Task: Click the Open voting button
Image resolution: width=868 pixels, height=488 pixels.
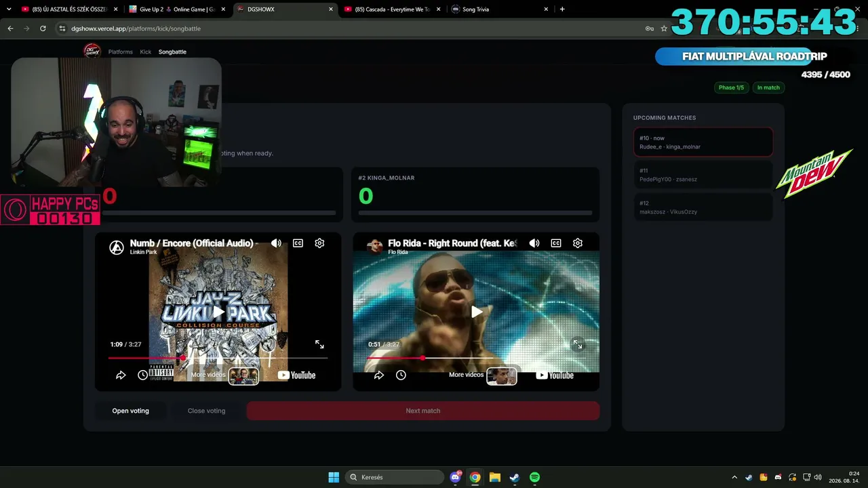Action: click(x=131, y=411)
